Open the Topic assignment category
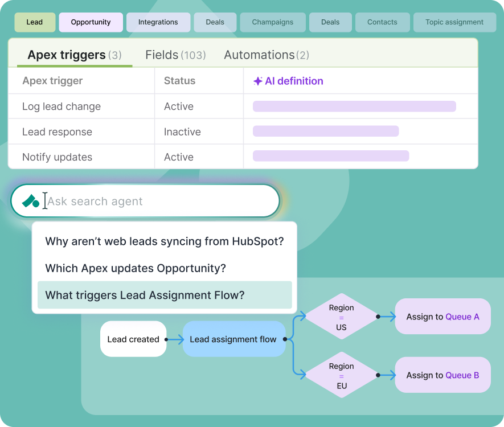504x427 pixels. click(454, 22)
